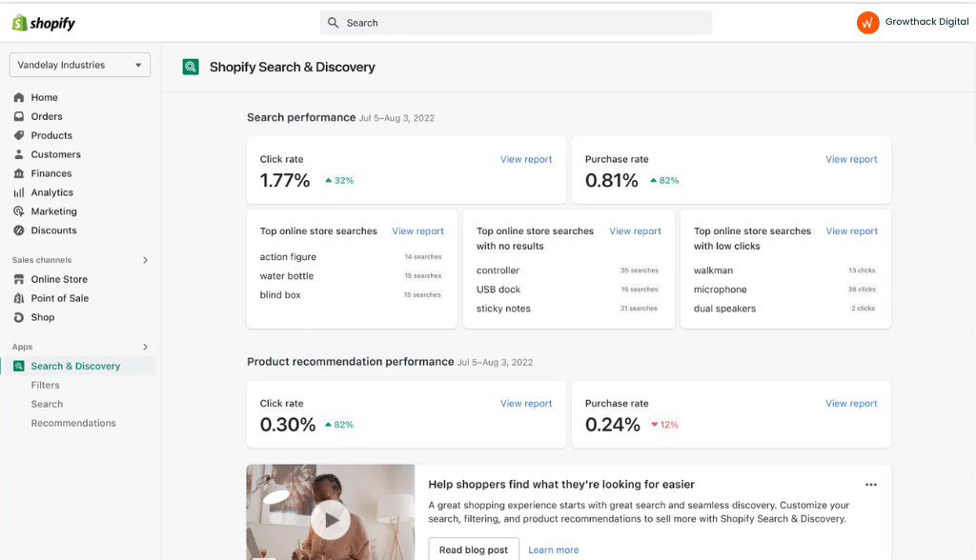Open Finances in the sidebar
The image size is (976, 560).
click(51, 173)
